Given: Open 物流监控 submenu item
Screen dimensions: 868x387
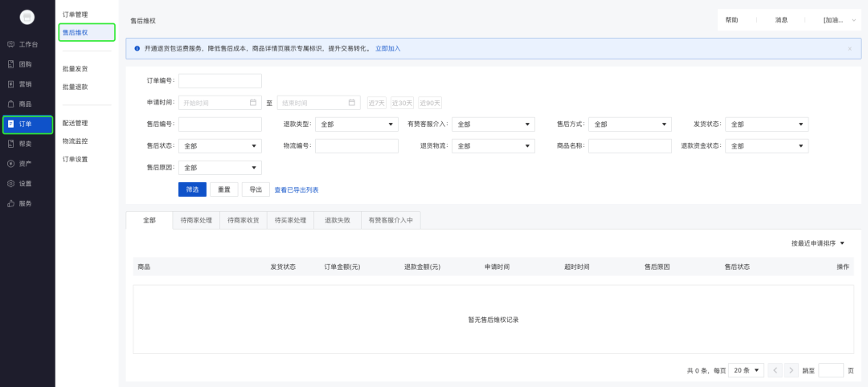Looking at the screenshot, I should (x=76, y=141).
